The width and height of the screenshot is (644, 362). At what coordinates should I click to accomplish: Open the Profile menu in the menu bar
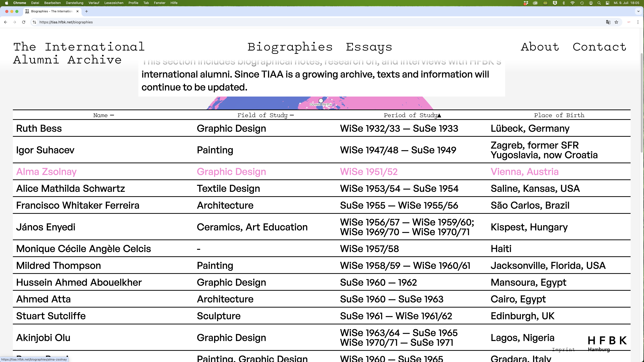[x=133, y=3]
